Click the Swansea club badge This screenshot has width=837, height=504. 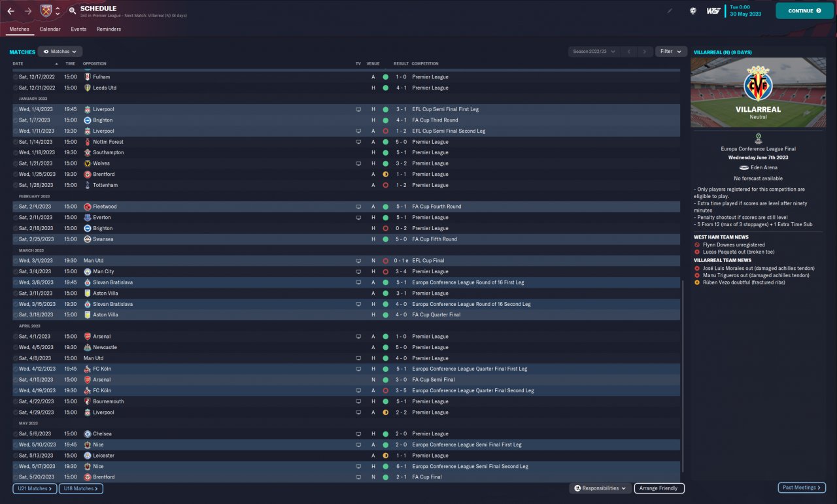pyautogui.click(x=87, y=239)
